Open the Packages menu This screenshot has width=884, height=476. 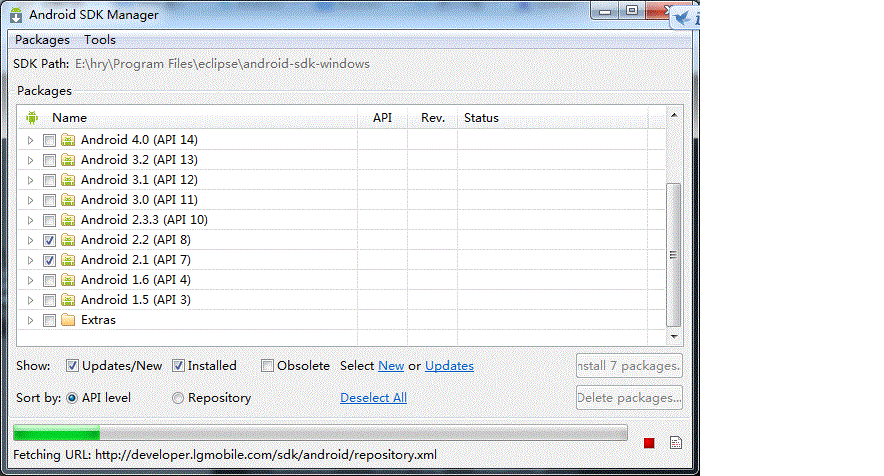[42, 40]
